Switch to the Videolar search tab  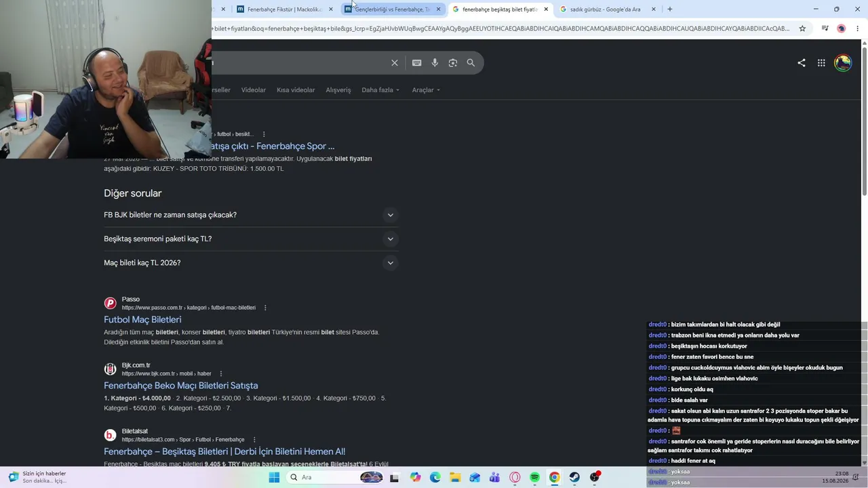click(254, 90)
